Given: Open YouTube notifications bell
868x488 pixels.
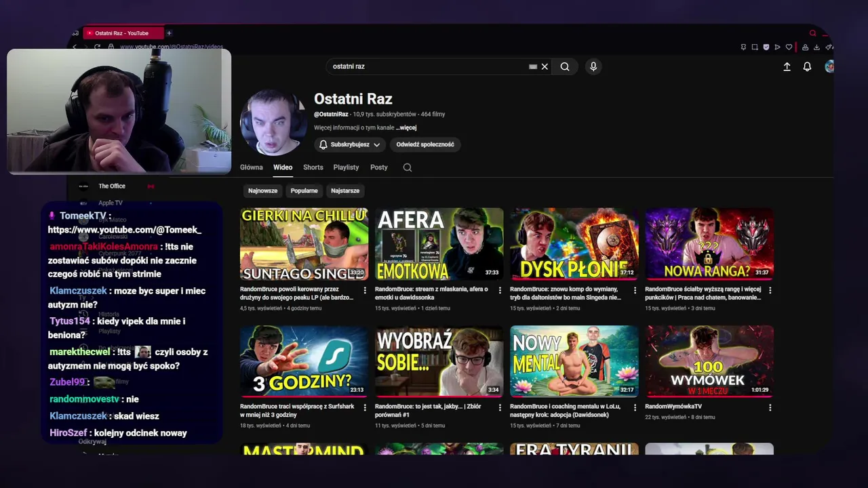Looking at the screenshot, I should click(x=807, y=66).
